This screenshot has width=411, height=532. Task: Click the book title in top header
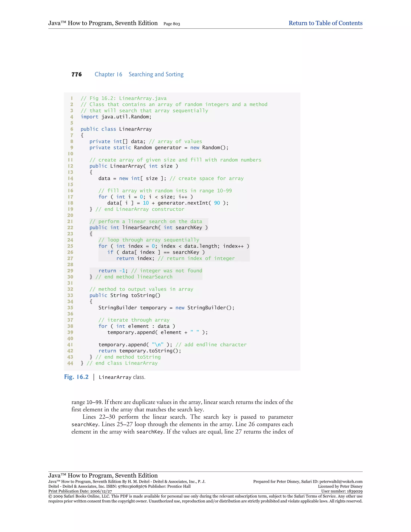click(x=103, y=23)
